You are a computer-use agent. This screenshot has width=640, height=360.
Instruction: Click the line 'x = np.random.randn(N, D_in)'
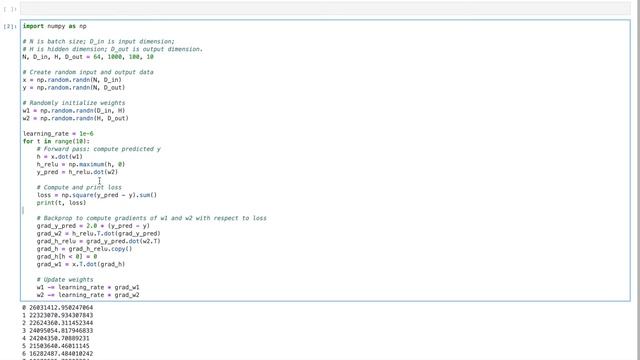72,80
